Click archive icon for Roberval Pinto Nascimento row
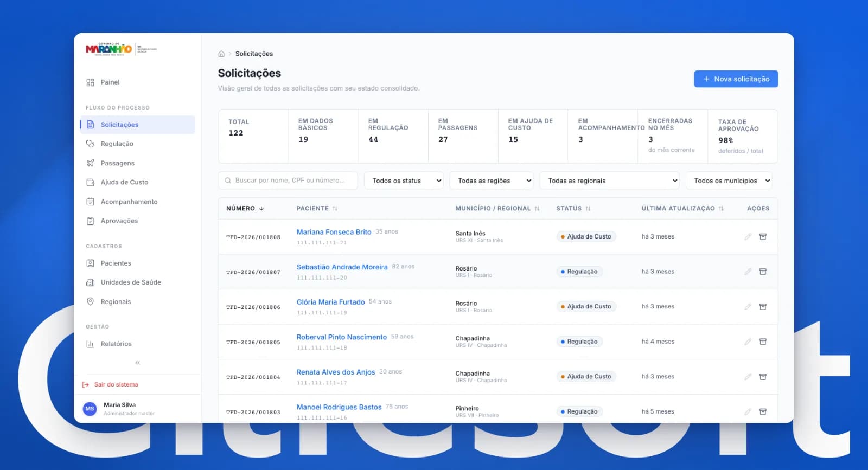 point(763,342)
